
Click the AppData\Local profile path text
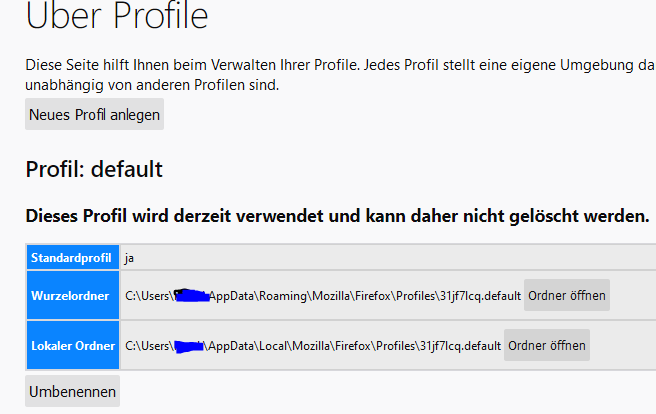click(x=310, y=346)
